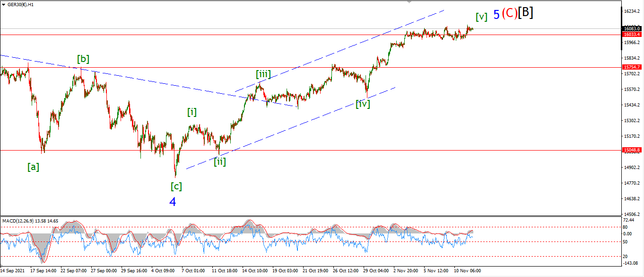Select the black [B] wave label
Viewport: 644px width, 277px height.
[x=525, y=13]
